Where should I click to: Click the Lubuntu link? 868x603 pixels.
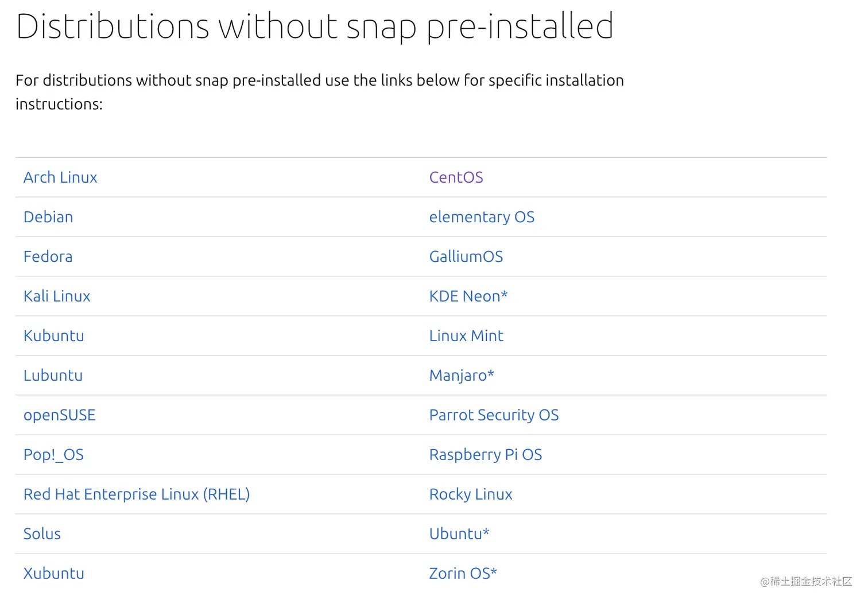point(53,376)
